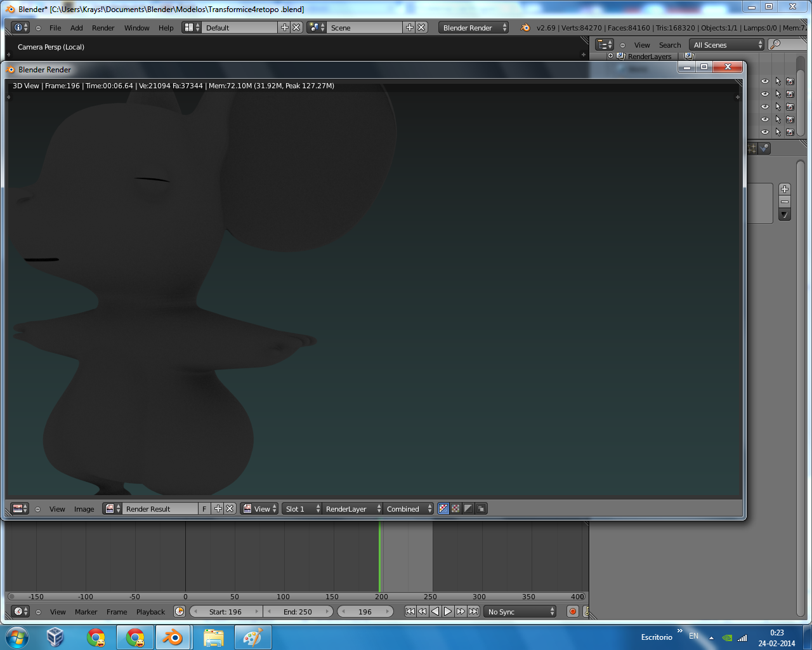Open the Info editor type selector
The height and width of the screenshot is (650, 812).
(20, 27)
